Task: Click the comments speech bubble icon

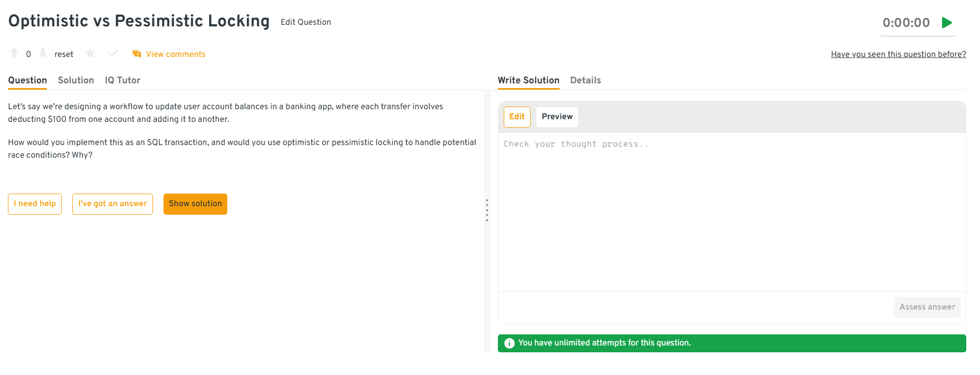Action: pyautogui.click(x=137, y=54)
